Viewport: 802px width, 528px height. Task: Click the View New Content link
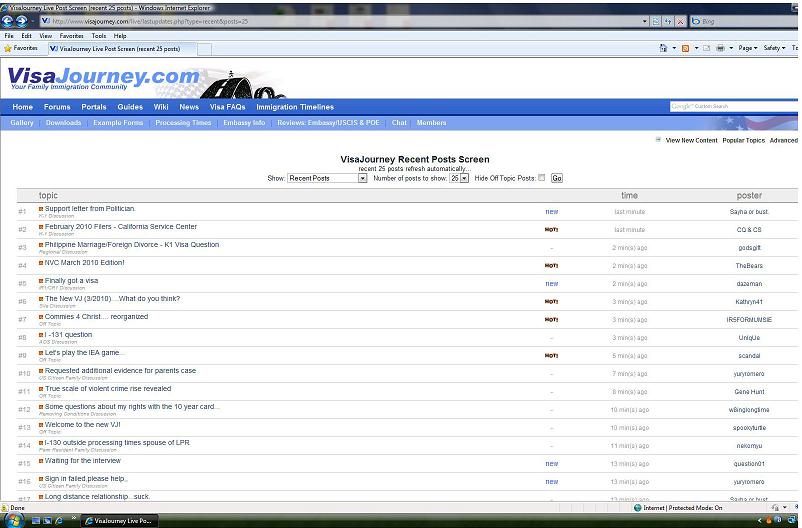[692, 140]
